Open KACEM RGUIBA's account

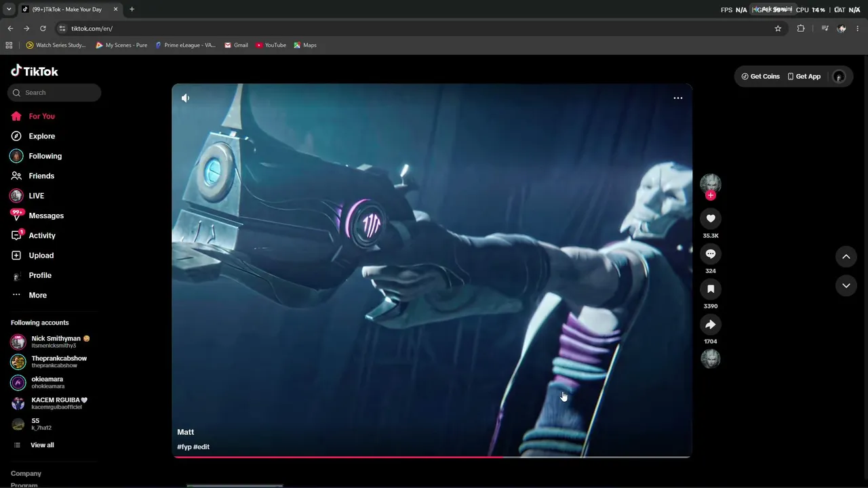(54, 403)
